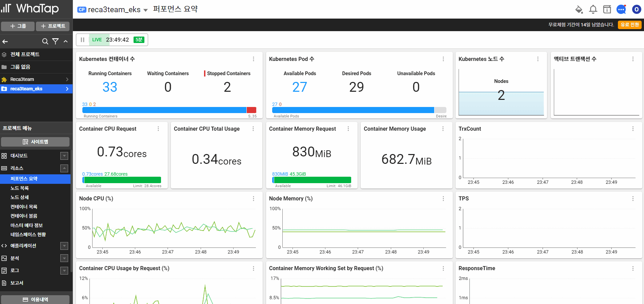Open Container CPU Request widget options menu
The image size is (644, 304).
(x=158, y=129)
